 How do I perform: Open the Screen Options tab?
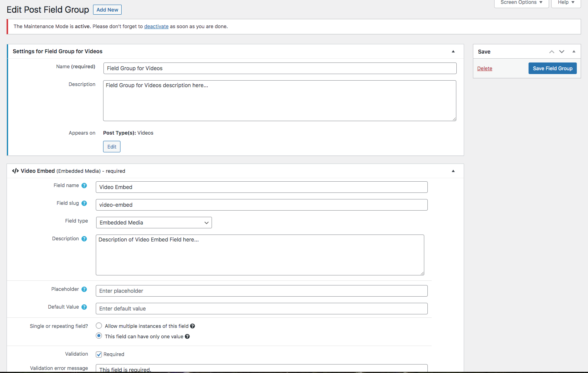click(521, 3)
